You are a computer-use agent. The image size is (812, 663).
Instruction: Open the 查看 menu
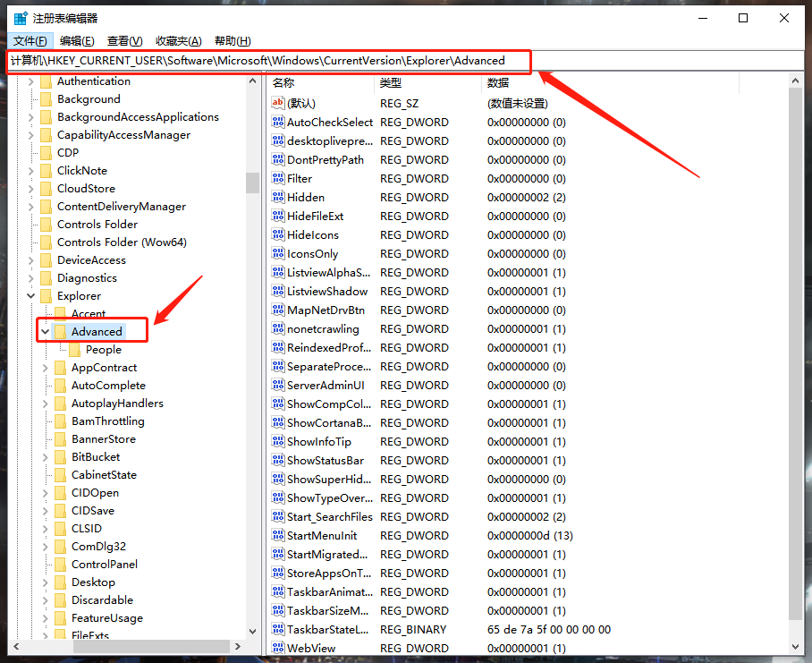click(123, 40)
